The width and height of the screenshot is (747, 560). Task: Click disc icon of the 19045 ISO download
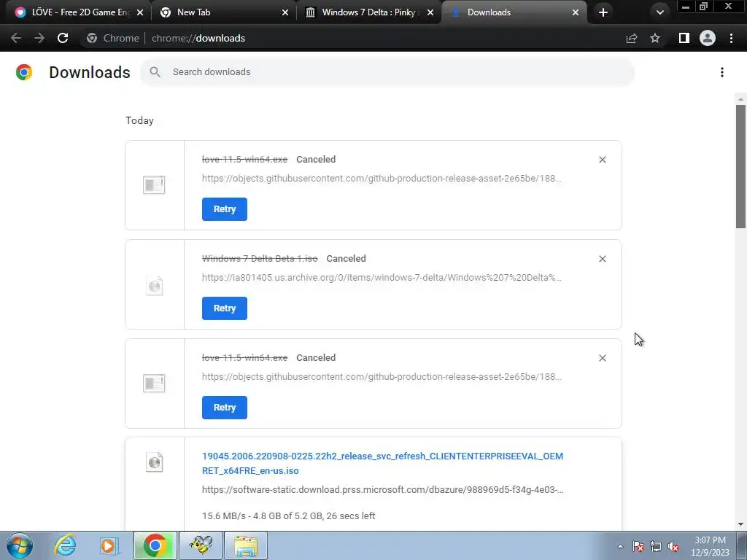[154, 462]
